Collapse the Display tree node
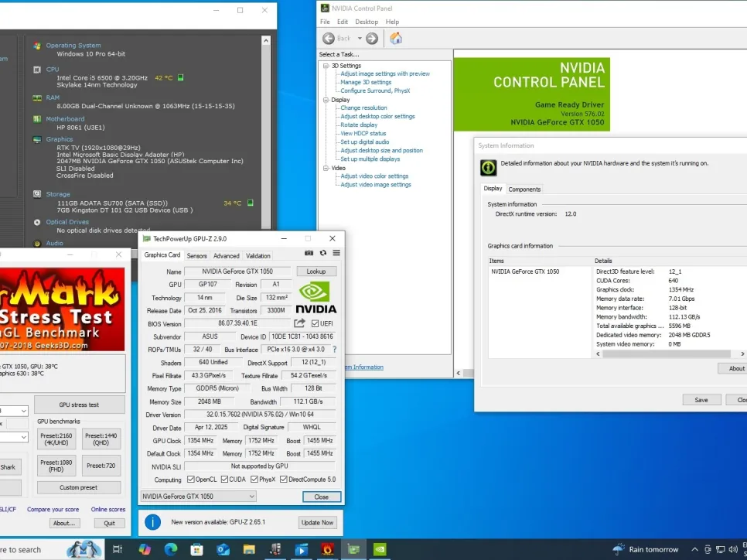Screen dimensions: 747x560 [x=326, y=100]
